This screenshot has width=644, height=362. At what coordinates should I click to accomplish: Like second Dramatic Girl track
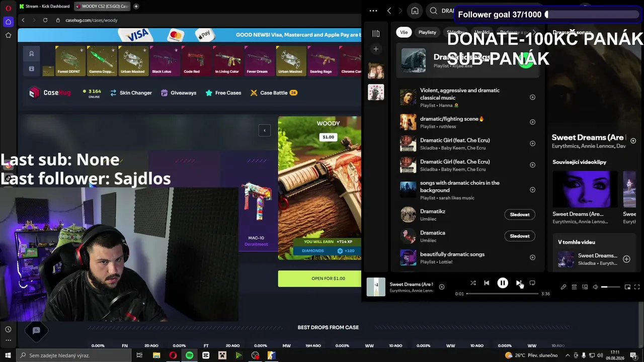coord(532,165)
